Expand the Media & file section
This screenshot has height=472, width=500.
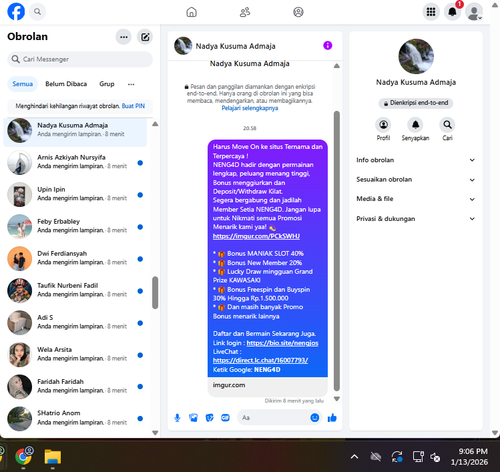point(415,199)
